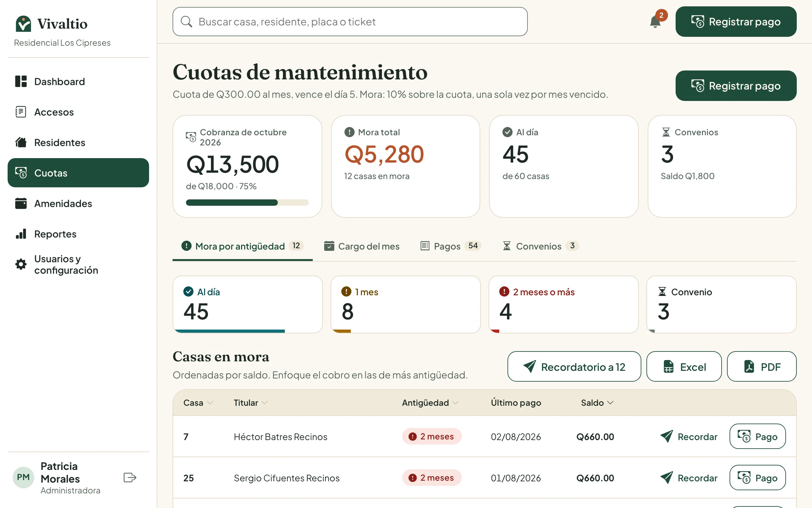The image size is (812, 508).
Task: Select Cuotas in the sidebar
Action: (x=78, y=173)
